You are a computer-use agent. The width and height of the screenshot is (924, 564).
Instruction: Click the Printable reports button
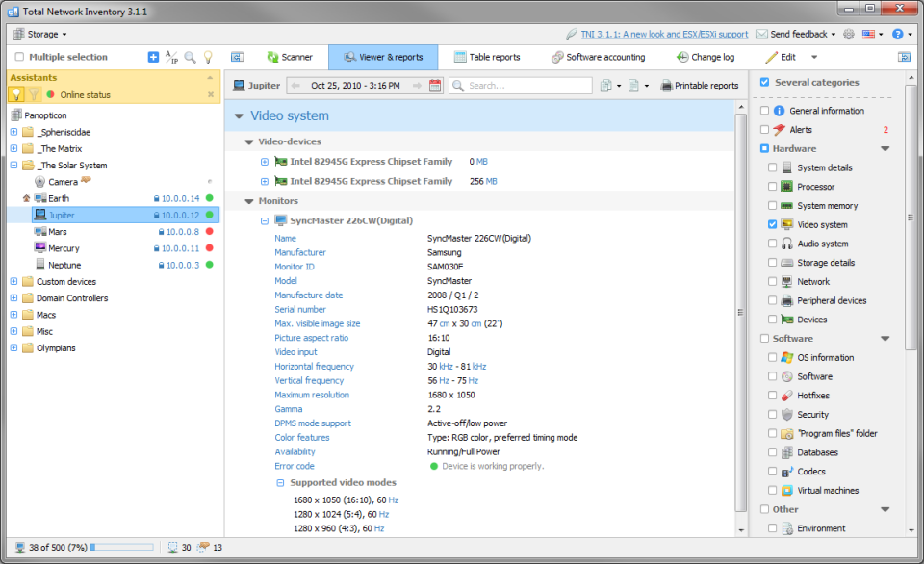(x=700, y=86)
